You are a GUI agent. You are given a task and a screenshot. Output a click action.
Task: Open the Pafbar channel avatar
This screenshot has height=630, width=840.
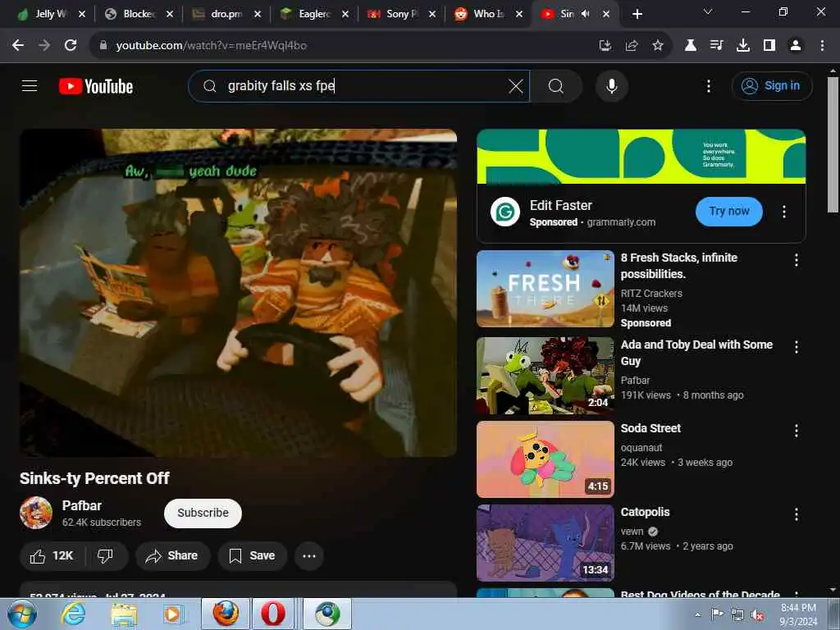click(x=36, y=513)
